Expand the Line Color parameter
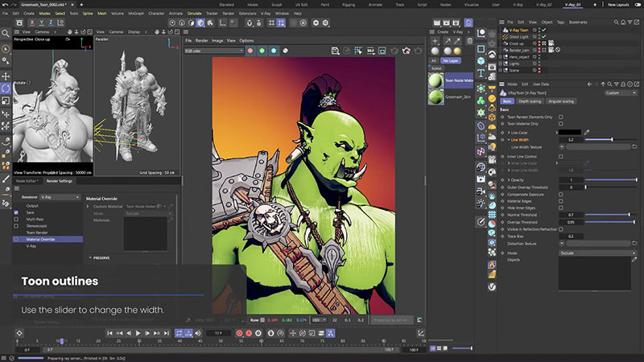Viewport: 644px width, 362px height. coord(509,133)
